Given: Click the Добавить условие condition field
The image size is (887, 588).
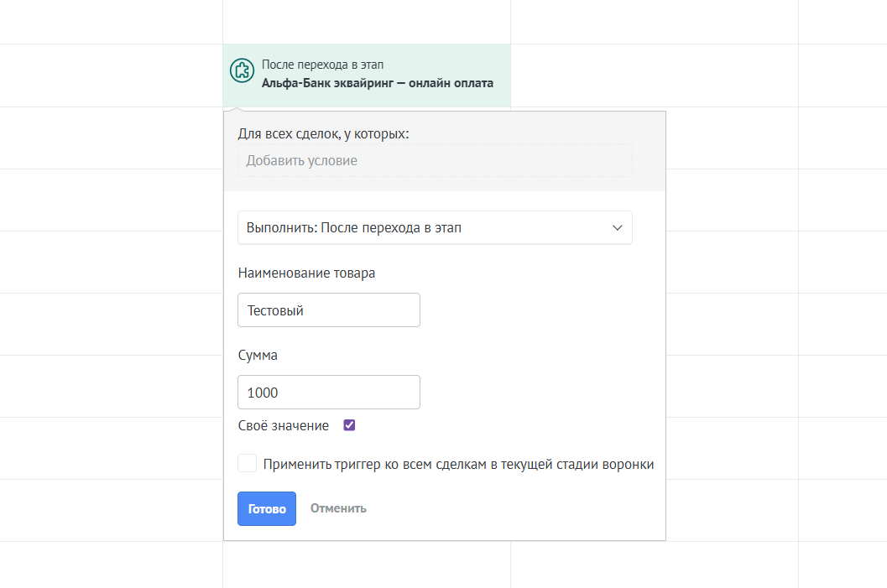Looking at the screenshot, I should coord(435,160).
